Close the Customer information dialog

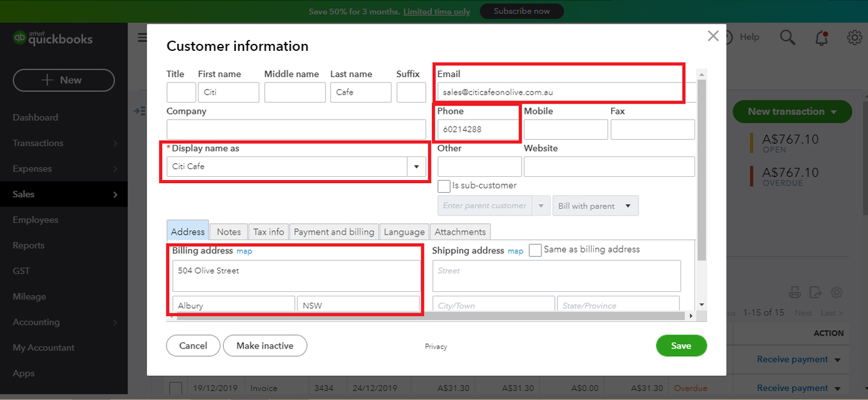[713, 36]
